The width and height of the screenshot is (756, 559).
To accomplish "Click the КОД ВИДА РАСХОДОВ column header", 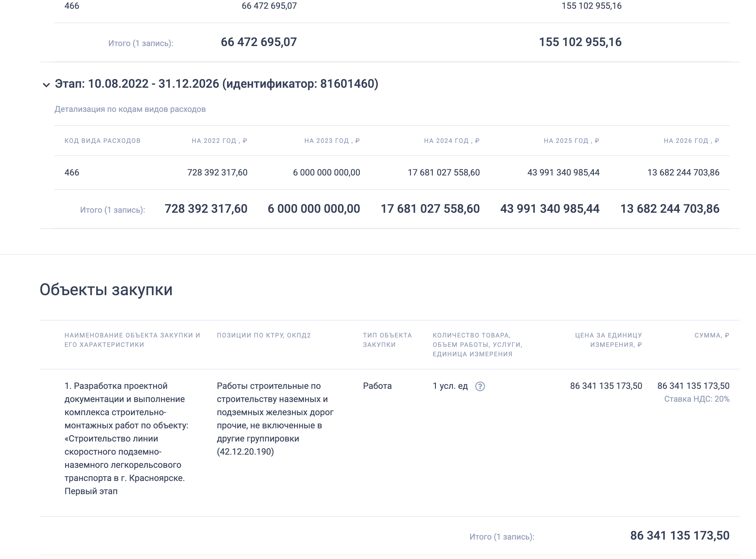I will coord(102,141).
